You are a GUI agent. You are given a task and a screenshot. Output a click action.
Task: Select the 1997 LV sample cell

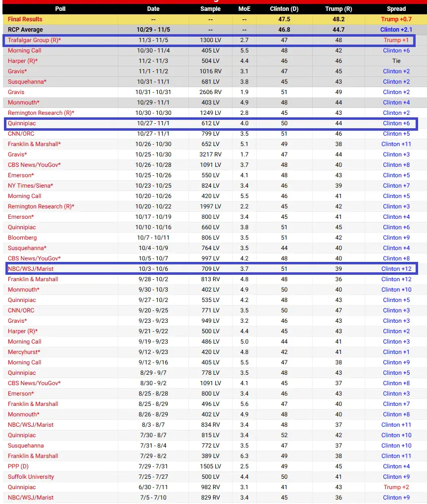(210, 206)
